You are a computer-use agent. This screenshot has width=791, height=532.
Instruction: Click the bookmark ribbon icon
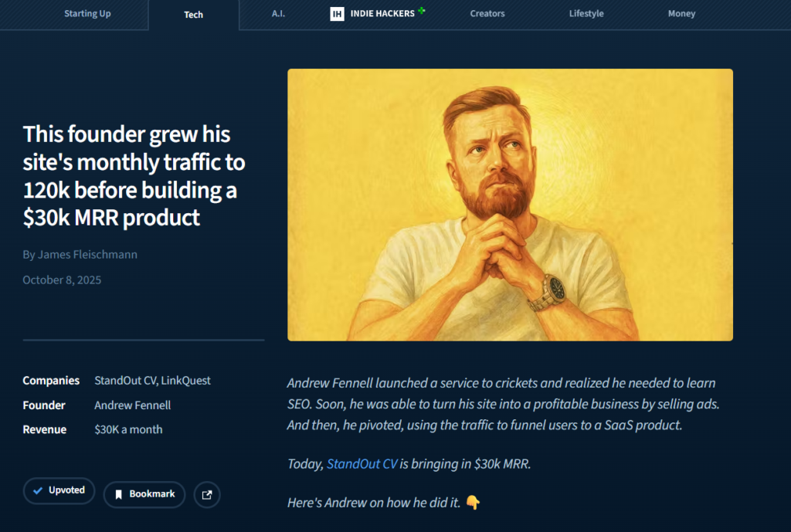[118, 495]
